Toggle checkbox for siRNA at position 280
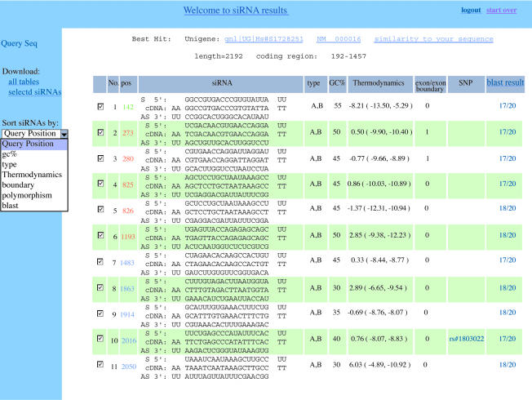The image size is (532, 400). click(x=100, y=158)
